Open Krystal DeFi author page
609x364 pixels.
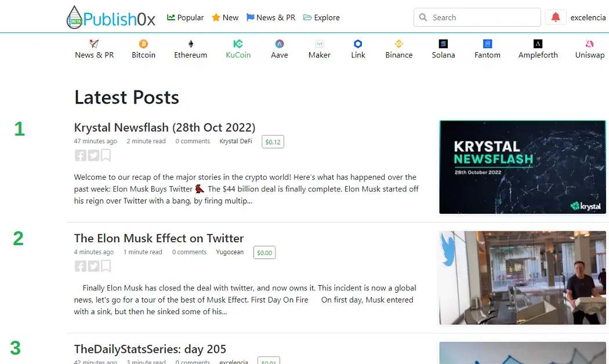(x=235, y=141)
